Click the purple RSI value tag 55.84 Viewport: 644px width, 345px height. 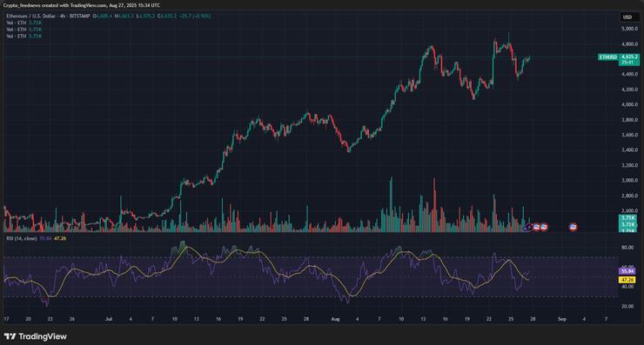627,271
